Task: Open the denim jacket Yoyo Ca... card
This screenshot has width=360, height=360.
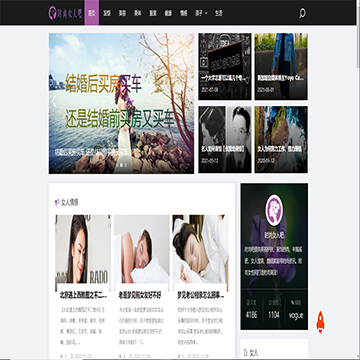Action: [x=281, y=66]
